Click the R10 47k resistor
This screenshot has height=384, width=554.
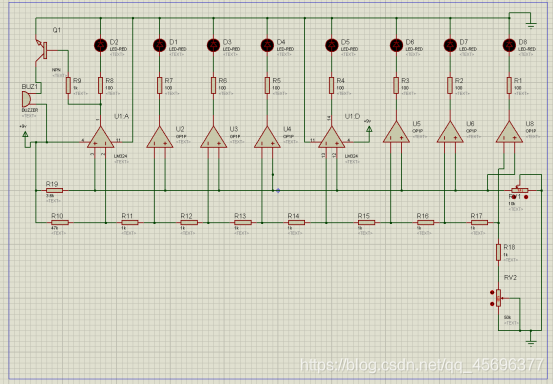pyautogui.click(x=60, y=223)
